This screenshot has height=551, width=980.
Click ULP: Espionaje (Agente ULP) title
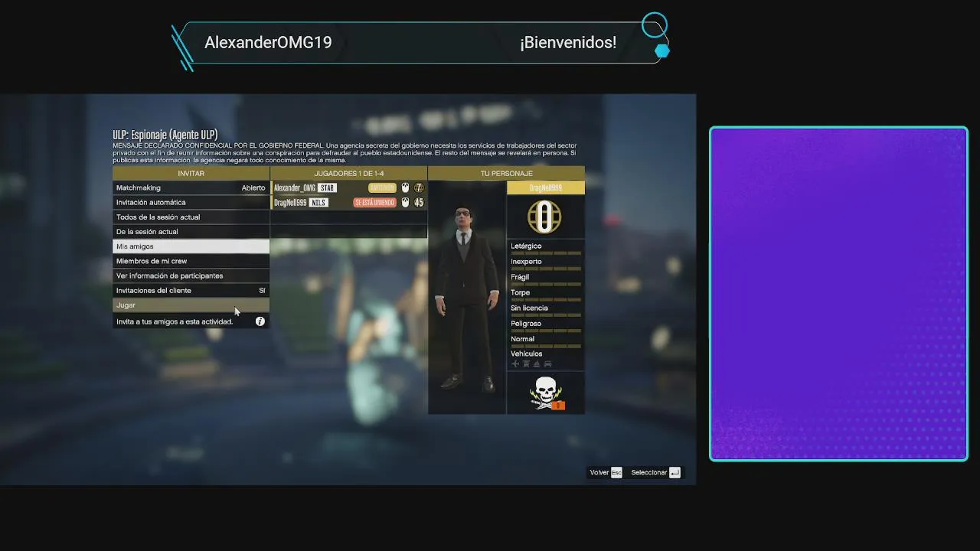coord(165,135)
